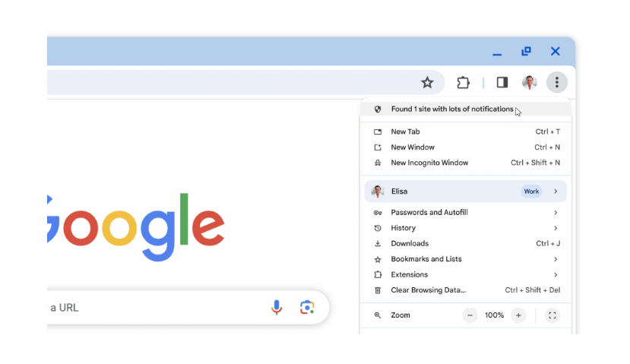Decrease zoom with the minus button
Viewport: 630px width, 364px height.
470,315
